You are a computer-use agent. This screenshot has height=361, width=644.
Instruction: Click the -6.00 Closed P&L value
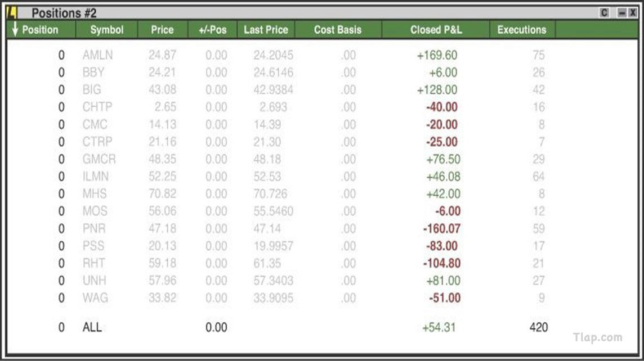(448, 211)
